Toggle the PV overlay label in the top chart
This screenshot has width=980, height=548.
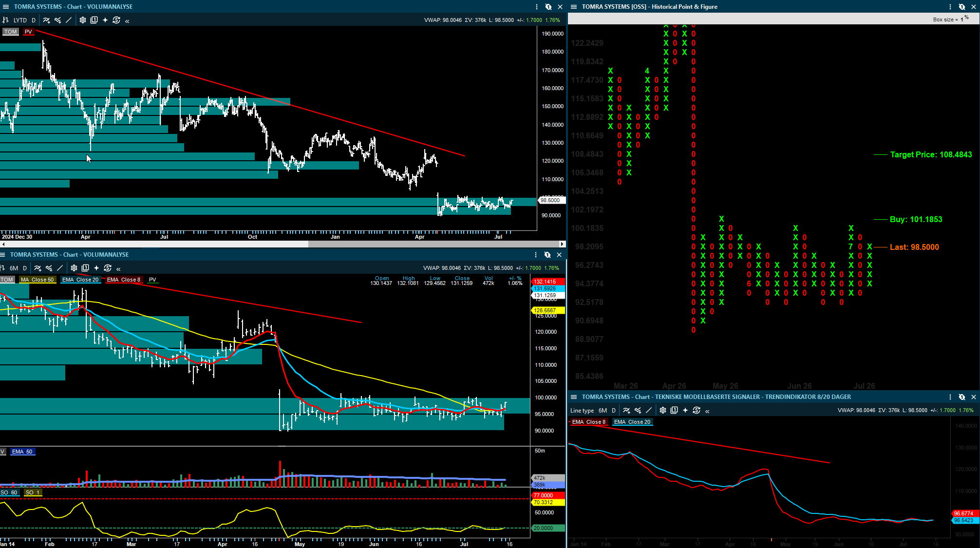click(28, 32)
